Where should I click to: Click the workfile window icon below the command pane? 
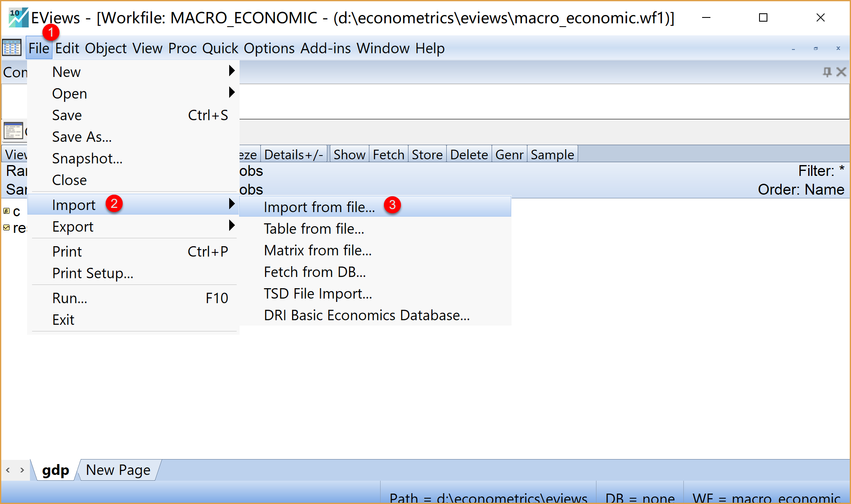13,131
